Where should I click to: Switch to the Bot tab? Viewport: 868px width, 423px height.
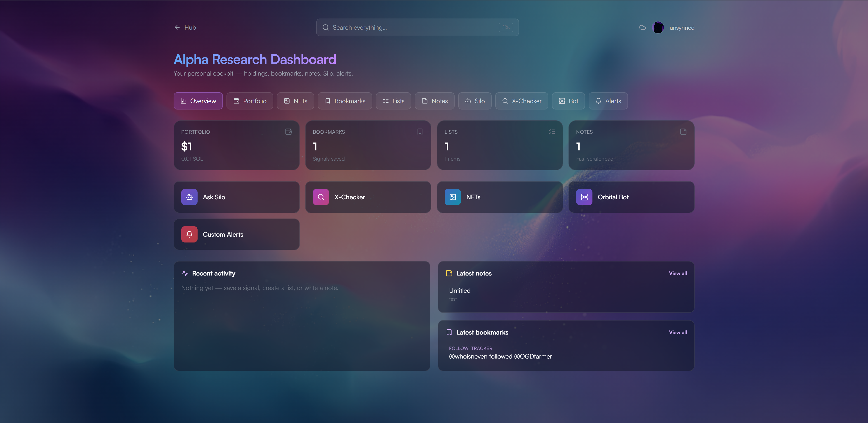[568, 101]
